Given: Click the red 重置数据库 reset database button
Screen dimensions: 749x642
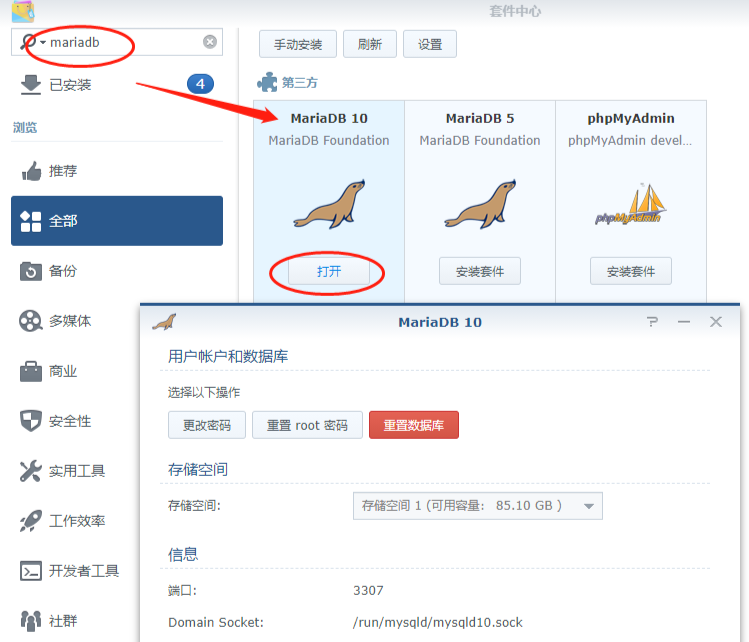Looking at the screenshot, I should pyautogui.click(x=414, y=425).
